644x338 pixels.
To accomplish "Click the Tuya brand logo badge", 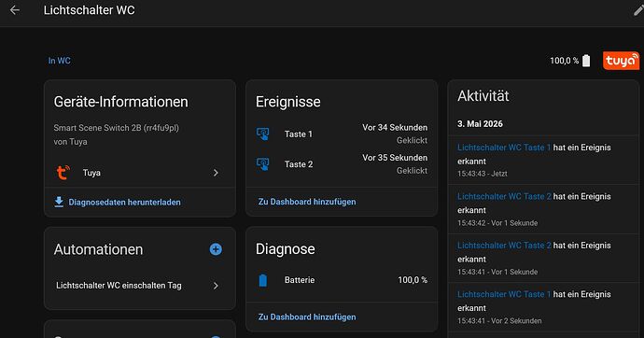I will point(621,61).
